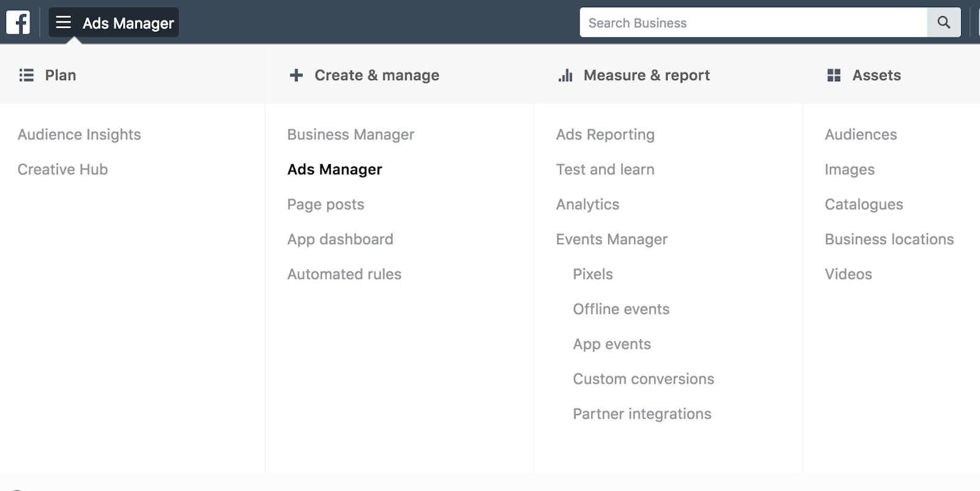The image size is (980, 491).
Task: Click the Plan list icon
Action: [x=26, y=75]
